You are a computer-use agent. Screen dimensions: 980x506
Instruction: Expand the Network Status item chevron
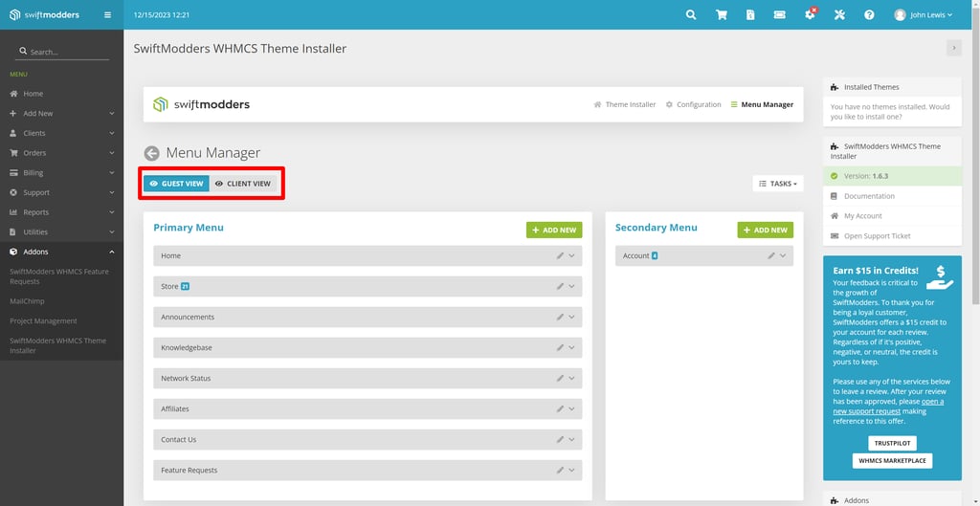pos(572,378)
